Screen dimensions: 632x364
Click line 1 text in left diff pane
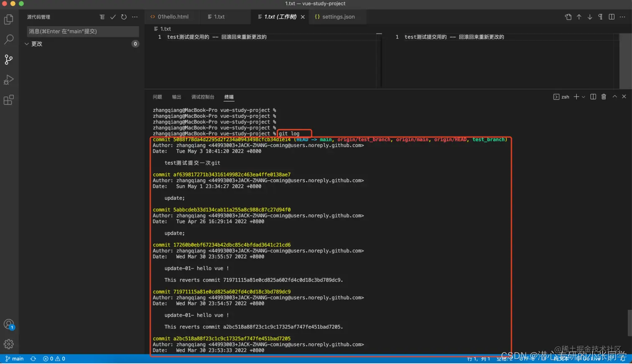point(217,37)
